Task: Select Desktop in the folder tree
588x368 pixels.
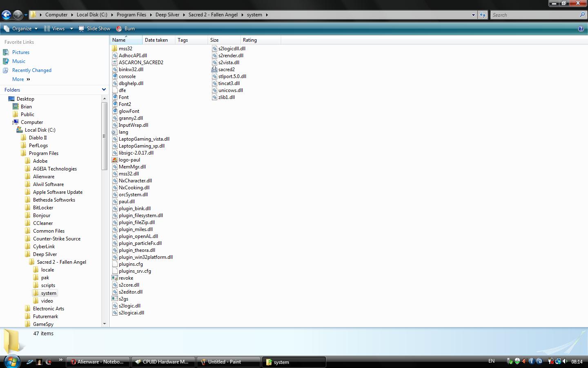Action: point(25,99)
